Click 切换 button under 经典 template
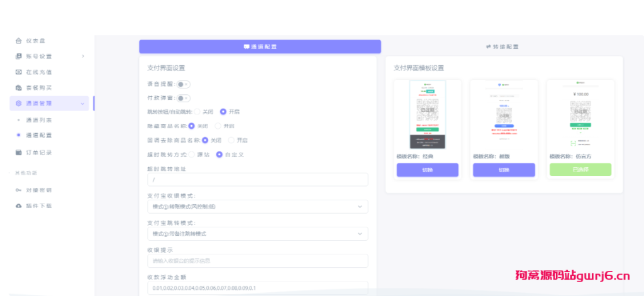 point(428,170)
